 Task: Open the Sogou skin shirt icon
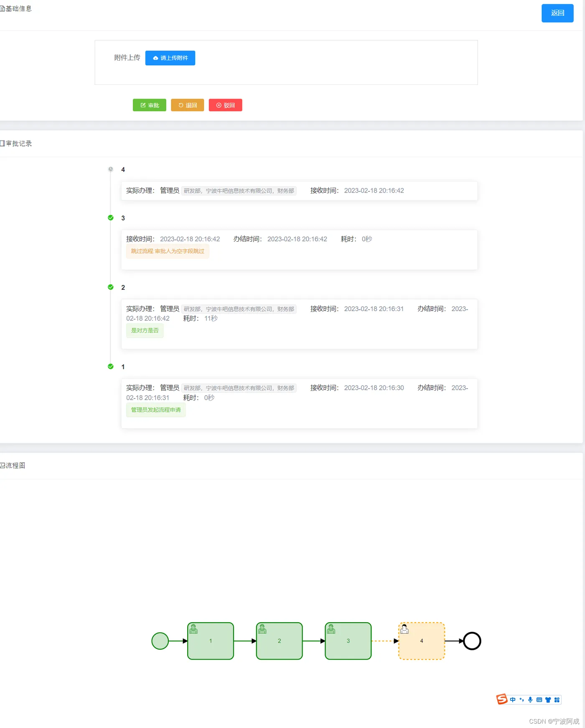[x=548, y=700]
